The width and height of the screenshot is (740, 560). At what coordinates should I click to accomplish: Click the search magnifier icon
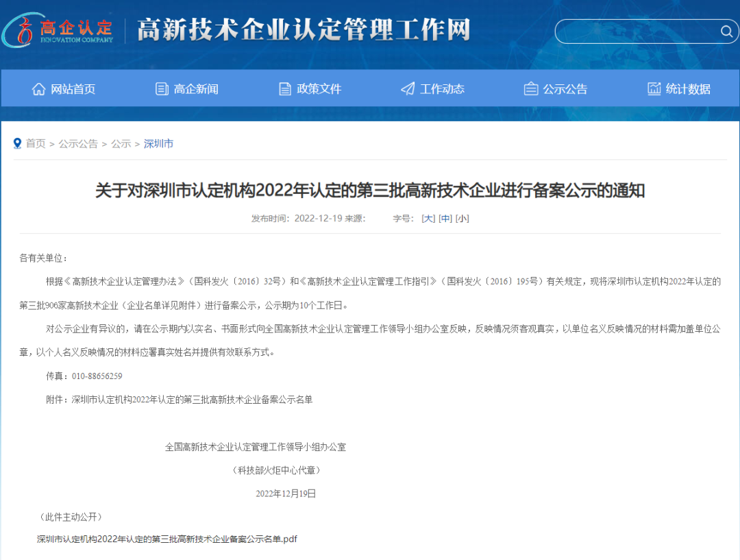(x=726, y=32)
